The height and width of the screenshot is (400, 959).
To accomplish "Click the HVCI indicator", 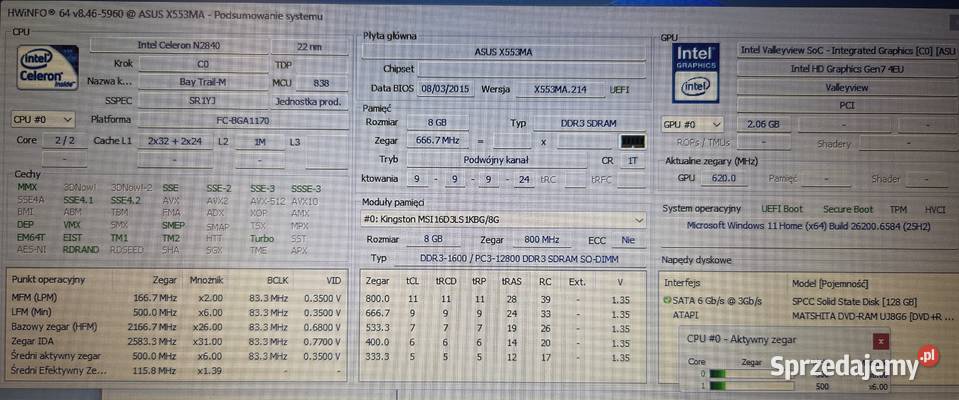I will pos(935,209).
